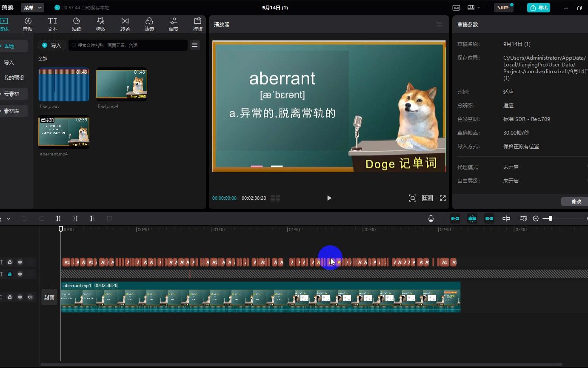Click the scopes/grid icon next to timecode
The width and height of the screenshot is (588, 368).
(275, 198)
